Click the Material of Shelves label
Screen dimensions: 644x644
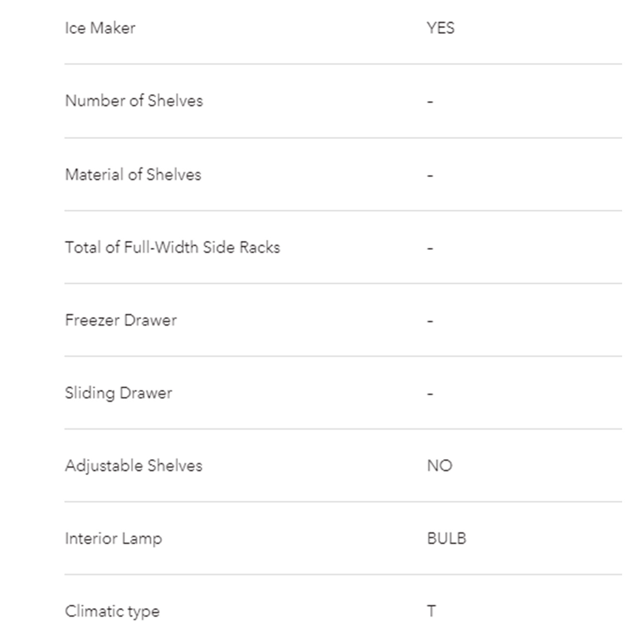pos(133,175)
